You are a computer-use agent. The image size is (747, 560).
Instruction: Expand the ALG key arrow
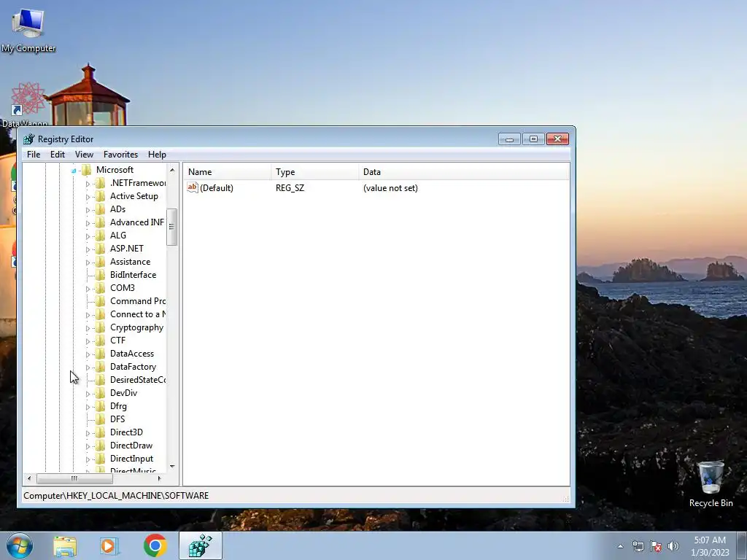click(x=88, y=236)
